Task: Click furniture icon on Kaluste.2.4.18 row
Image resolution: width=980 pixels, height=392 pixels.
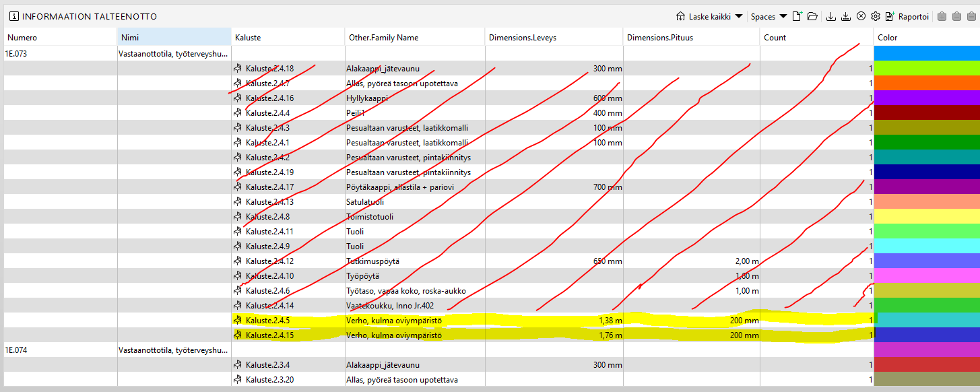Action: coord(237,69)
